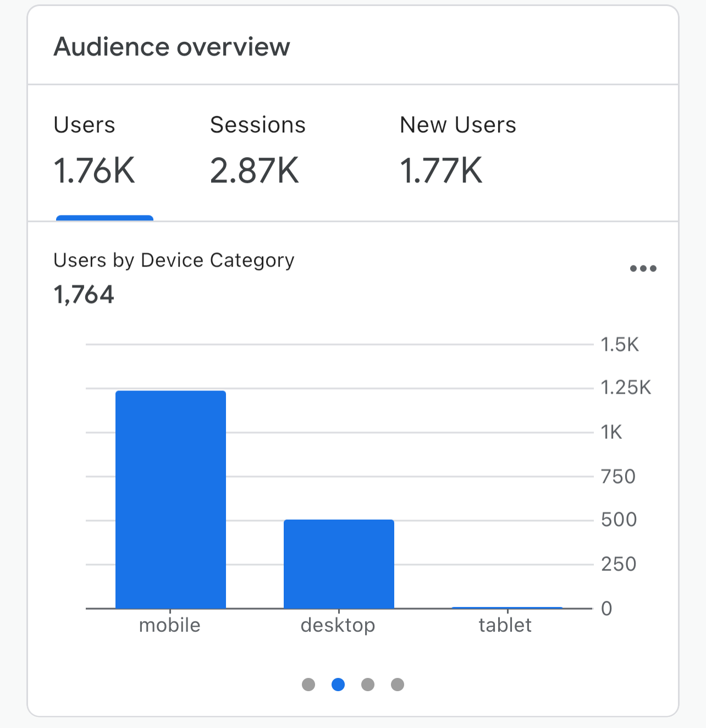Click the 1,764 total users figure
The image size is (706, 728).
(84, 295)
